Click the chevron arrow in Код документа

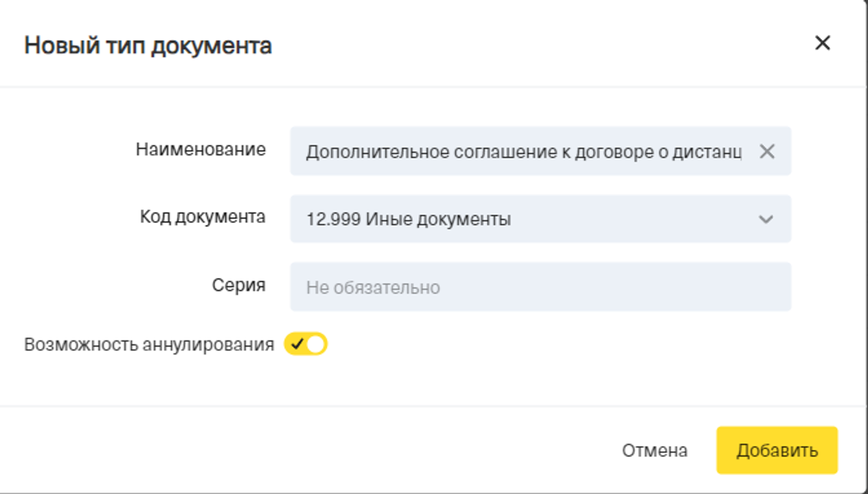[766, 219]
